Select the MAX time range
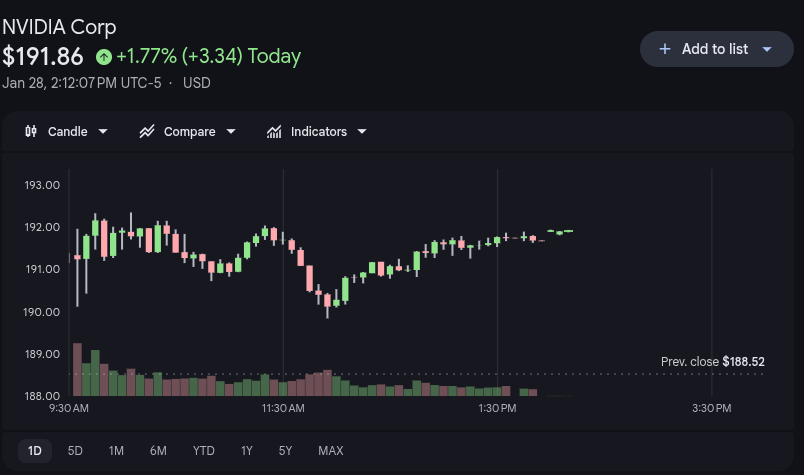This screenshot has width=804, height=475. 330,451
